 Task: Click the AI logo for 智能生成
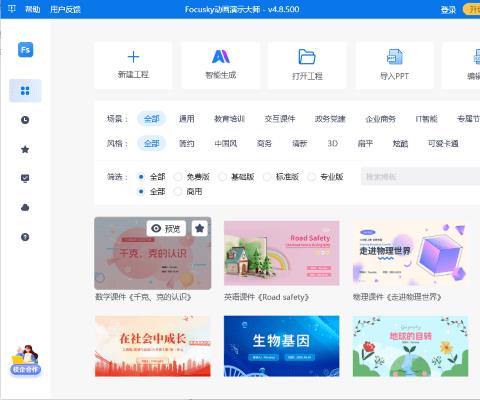[x=221, y=57]
